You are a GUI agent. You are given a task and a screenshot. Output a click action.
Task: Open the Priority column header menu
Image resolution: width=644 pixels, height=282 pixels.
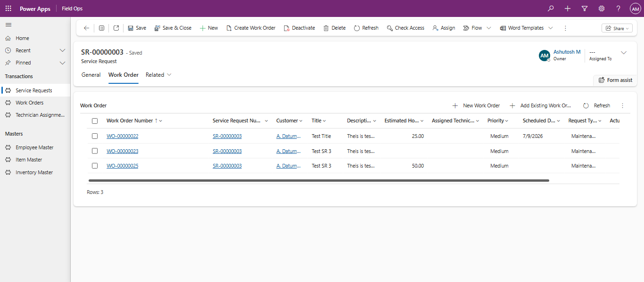[x=498, y=121]
